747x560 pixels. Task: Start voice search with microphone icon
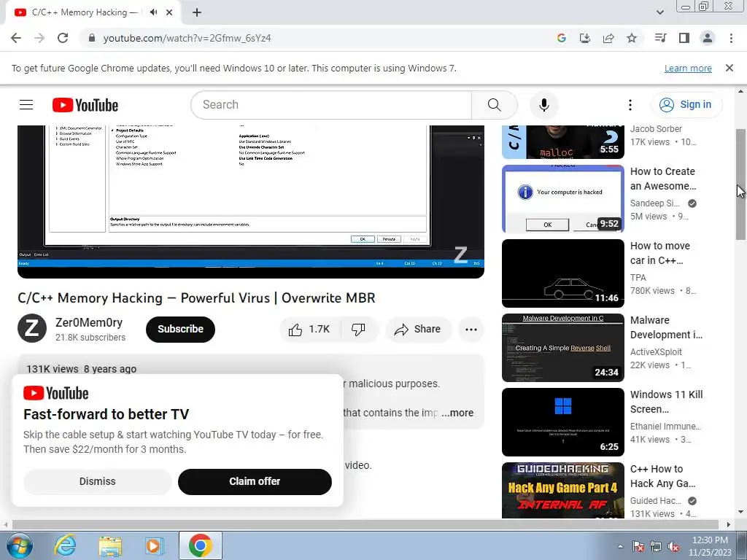tap(544, 105)
